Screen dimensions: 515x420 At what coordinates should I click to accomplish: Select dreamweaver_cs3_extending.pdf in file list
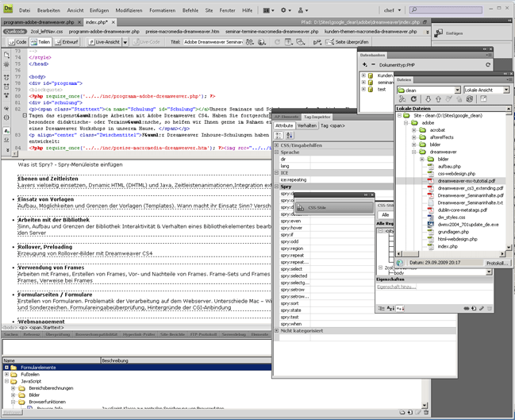click(470, 188)
